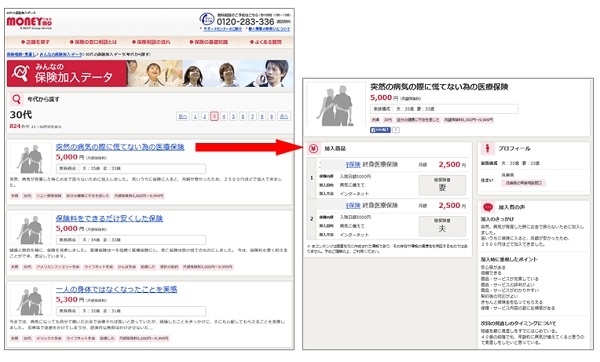Click the first breadcrumb link 保険相談・見直し

pyautogui.click(x=21, y=55)
